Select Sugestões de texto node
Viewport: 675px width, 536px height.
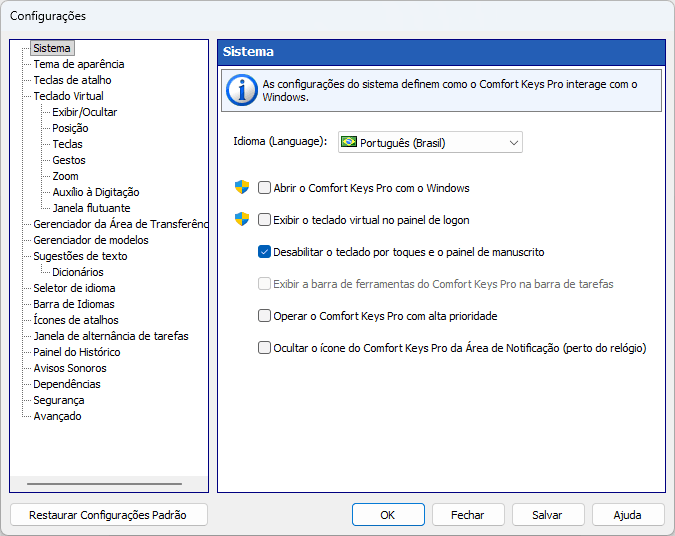pyautogui.click(x=80, y=256)
